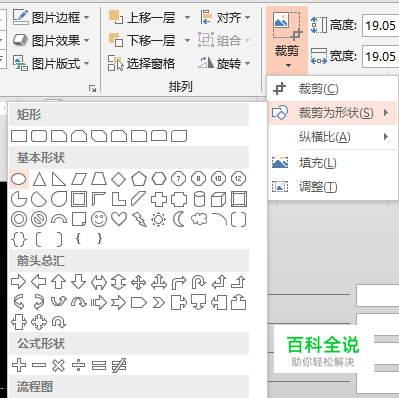This screenshot has height=398, width=399.
Task: Choose the dodecagon shape
Action: click(x=238, y=179)
